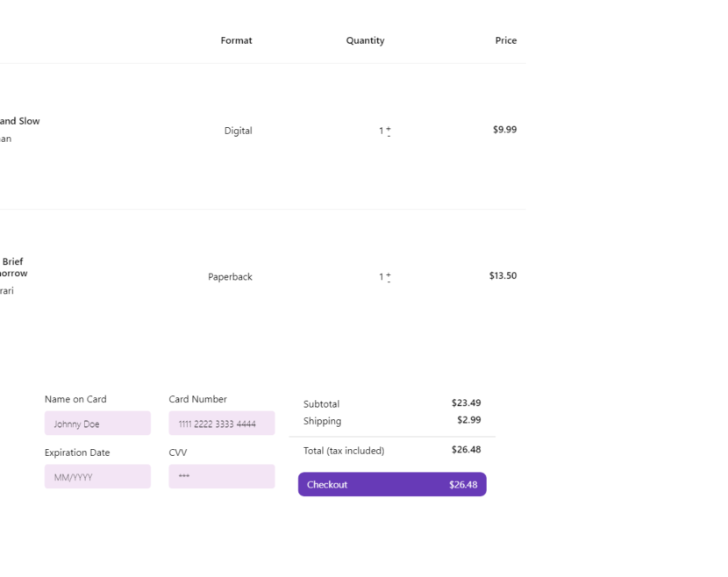This screenshot has width=728, height=577.
Task: Click the Expiration Date label
Action: click(x=77, y=453)
